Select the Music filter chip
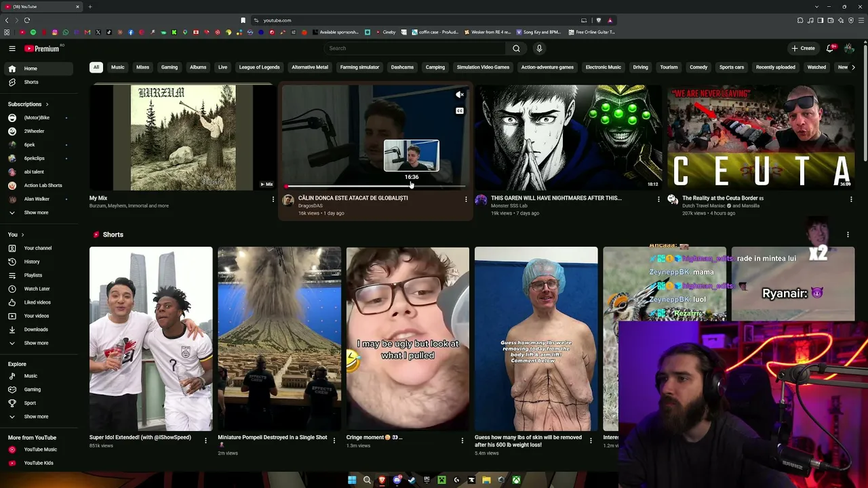 (118, 67)
